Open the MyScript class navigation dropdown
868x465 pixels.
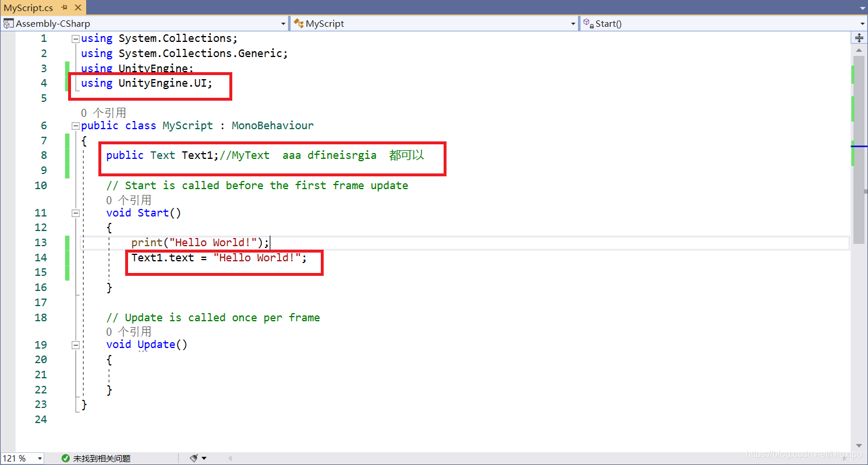(573, 24)
